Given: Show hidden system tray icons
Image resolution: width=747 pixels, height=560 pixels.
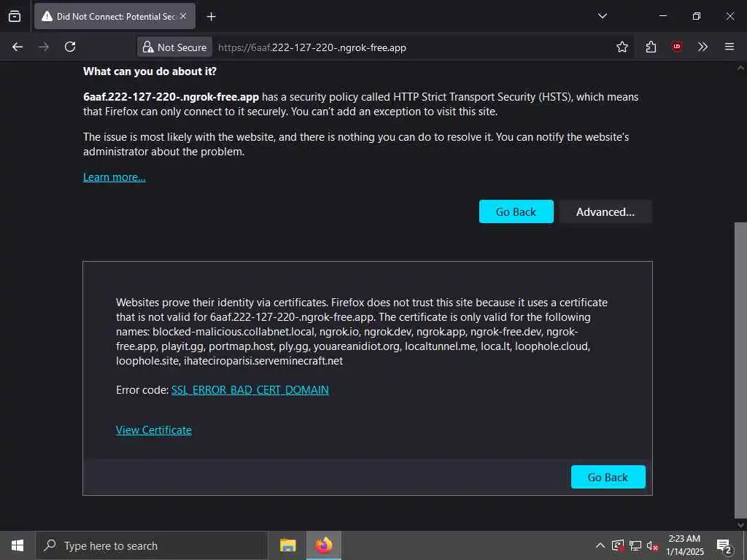Looking at the screenshot, I should pyautogui.click(x=600, y=545).
